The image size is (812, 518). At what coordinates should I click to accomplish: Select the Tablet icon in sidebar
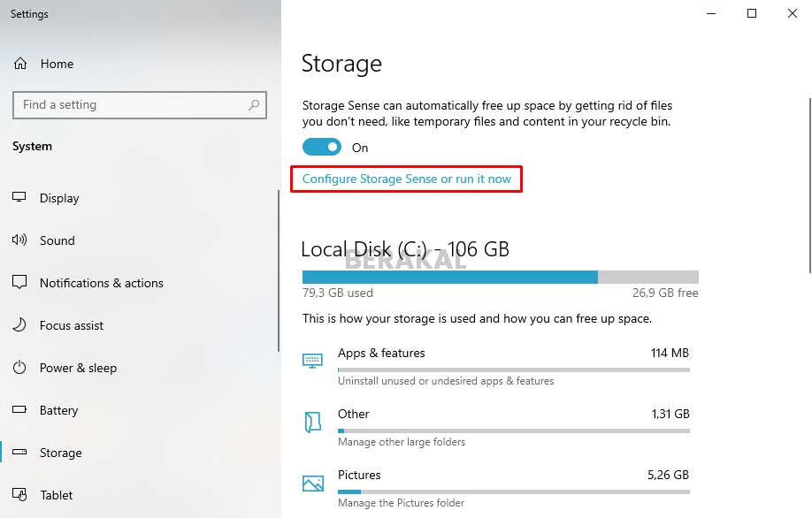pyautogui.click(x=19, y=495)
